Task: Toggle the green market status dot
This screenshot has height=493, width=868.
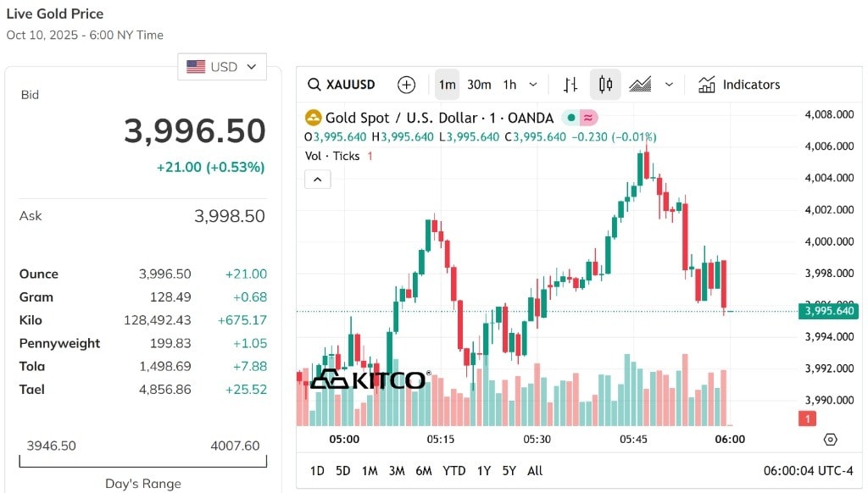Action: (570, 117)
